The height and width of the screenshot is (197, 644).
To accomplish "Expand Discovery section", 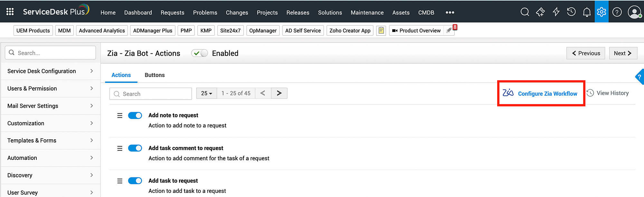I will (51, 175).
